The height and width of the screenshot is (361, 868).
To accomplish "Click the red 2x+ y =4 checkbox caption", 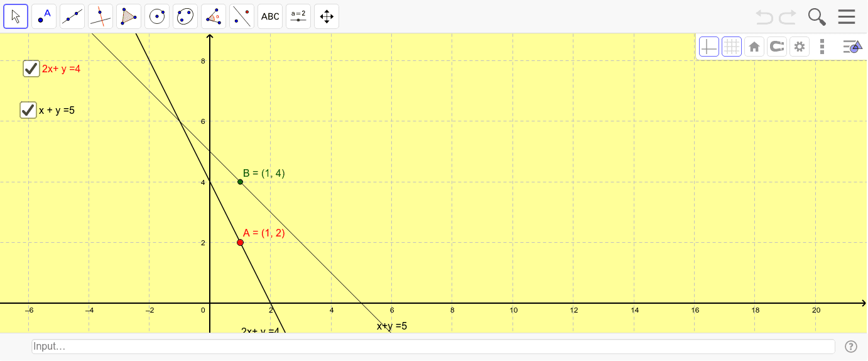I will (x=62, y=69).
